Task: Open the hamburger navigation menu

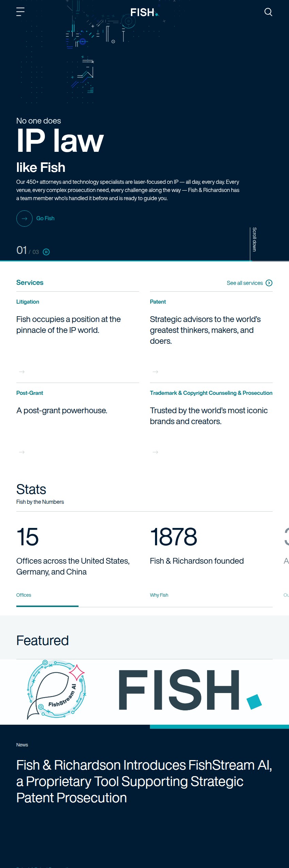Action: point(20,12)
